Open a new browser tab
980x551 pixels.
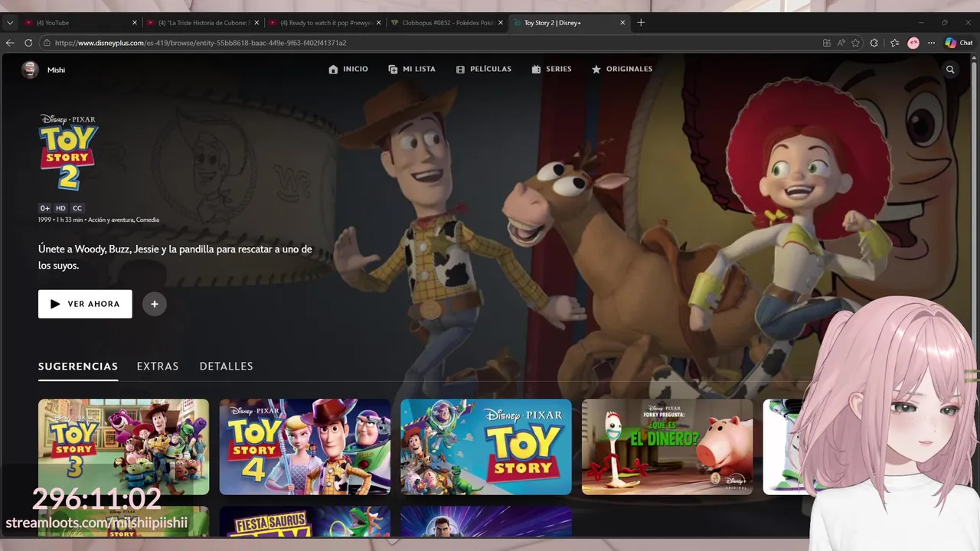click(641, 23)
